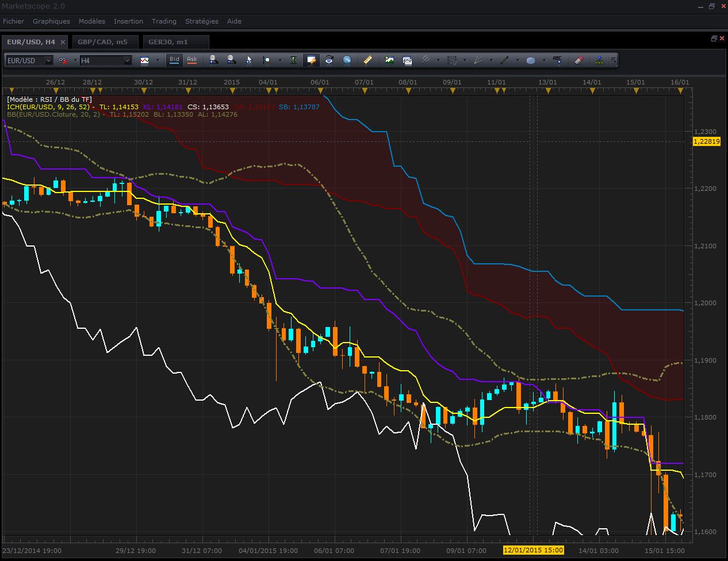This screenshot has width=728, height=561.
Task: Select the Andrews pitchfork drawing tool
Action: (426, 60)
